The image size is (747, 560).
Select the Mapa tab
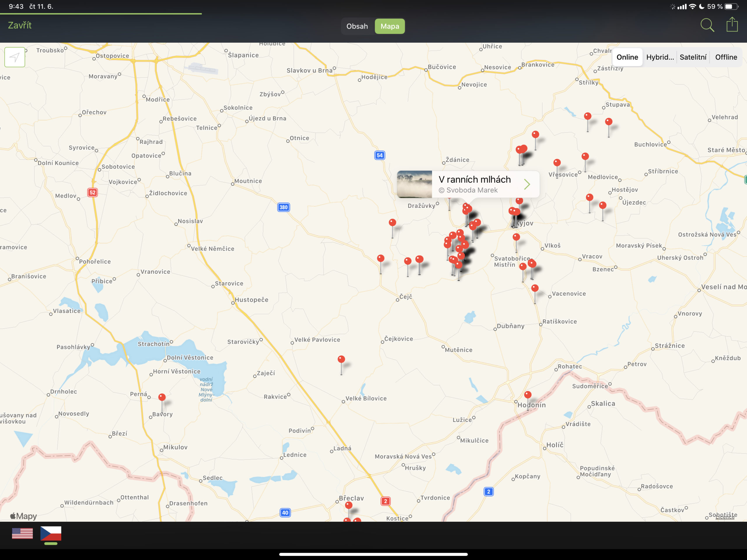click(x=390, y=26)
